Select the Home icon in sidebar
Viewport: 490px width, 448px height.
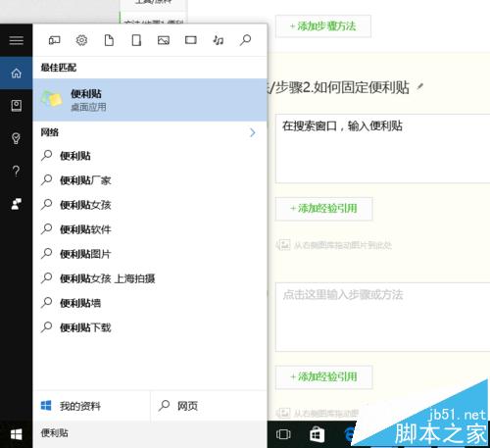click(16, 74)
